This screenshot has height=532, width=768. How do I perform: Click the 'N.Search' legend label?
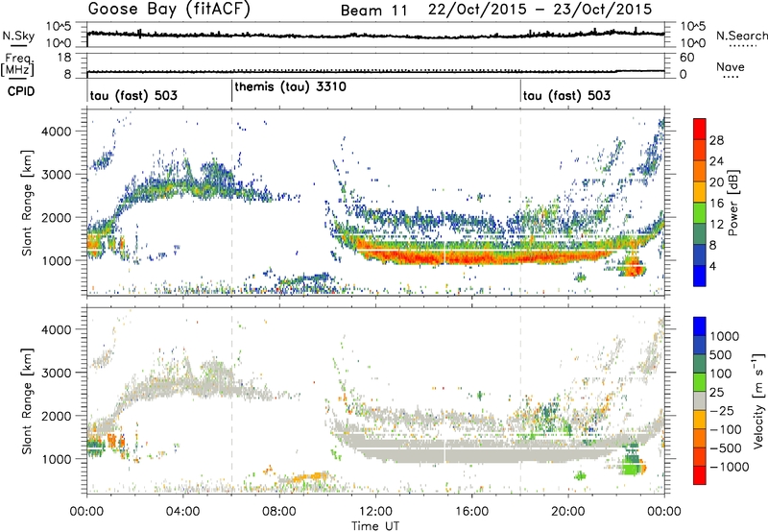[741, 36]
